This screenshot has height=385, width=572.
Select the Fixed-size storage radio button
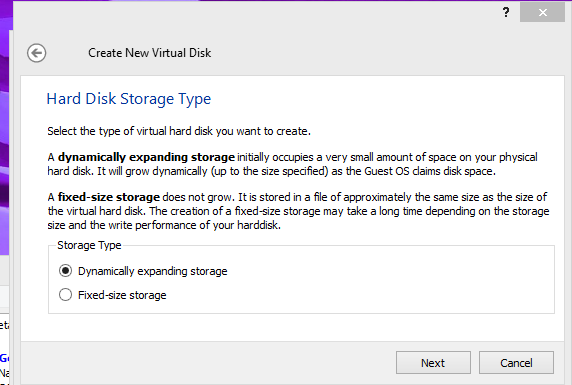(65, 294)
